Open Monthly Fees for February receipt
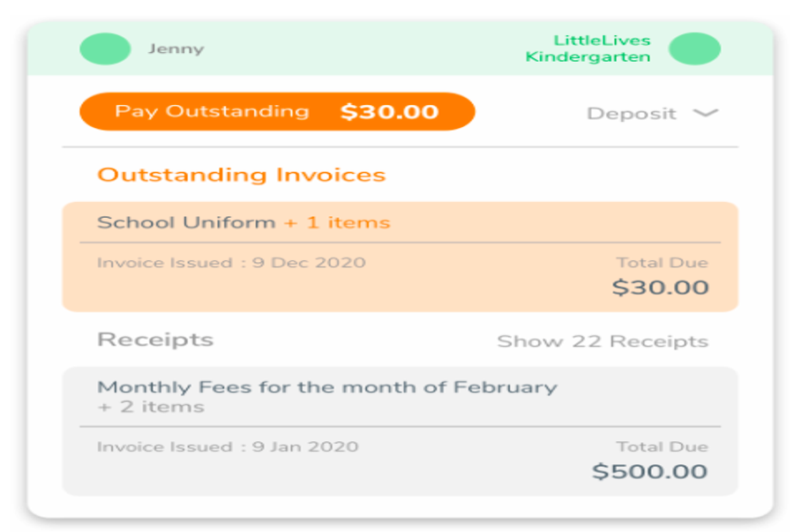 (x=327, y=386)
